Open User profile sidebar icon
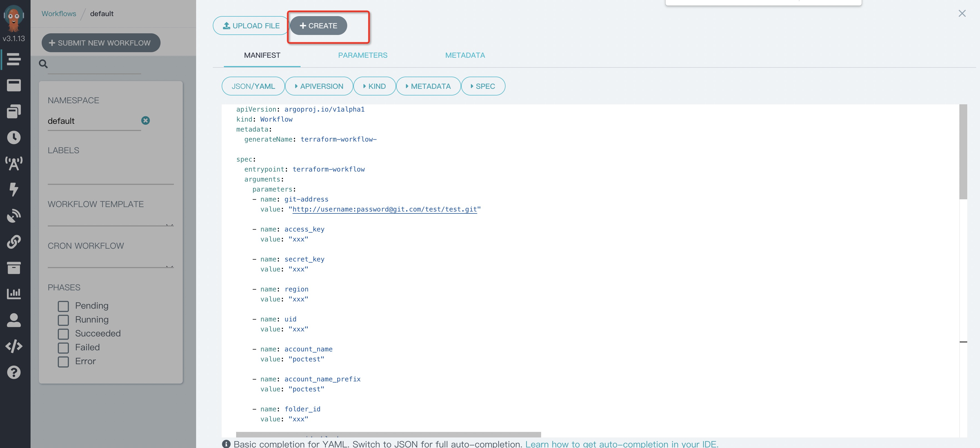980x448 pixels. coord(14,320)
